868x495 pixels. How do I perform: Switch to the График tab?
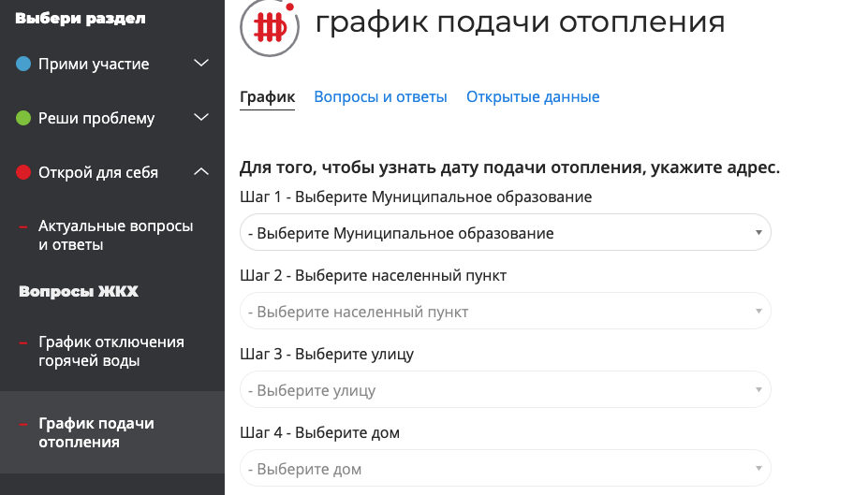pyautogui.click(x=267, y=97)
